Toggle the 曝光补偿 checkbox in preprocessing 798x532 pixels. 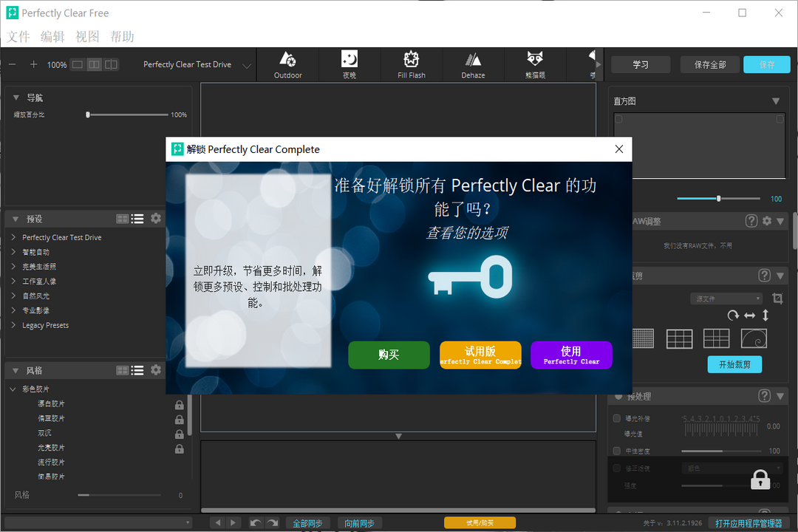[x=618, y=417]
